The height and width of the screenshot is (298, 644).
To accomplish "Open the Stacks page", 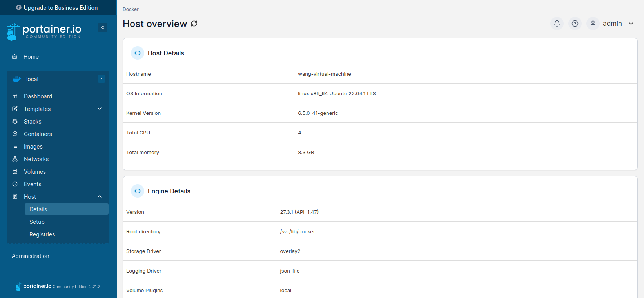I will click(x=33, y=122).
